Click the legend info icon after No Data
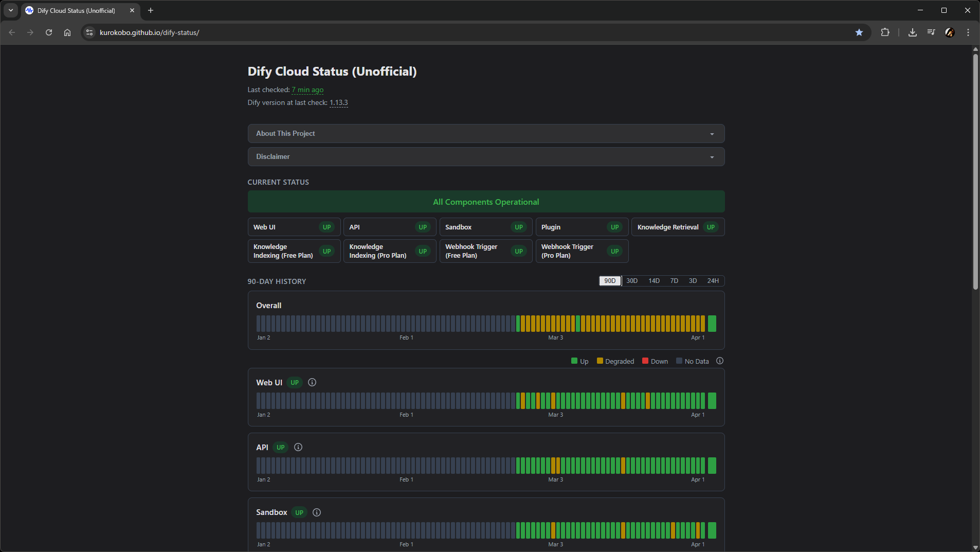 coord(720,361)
